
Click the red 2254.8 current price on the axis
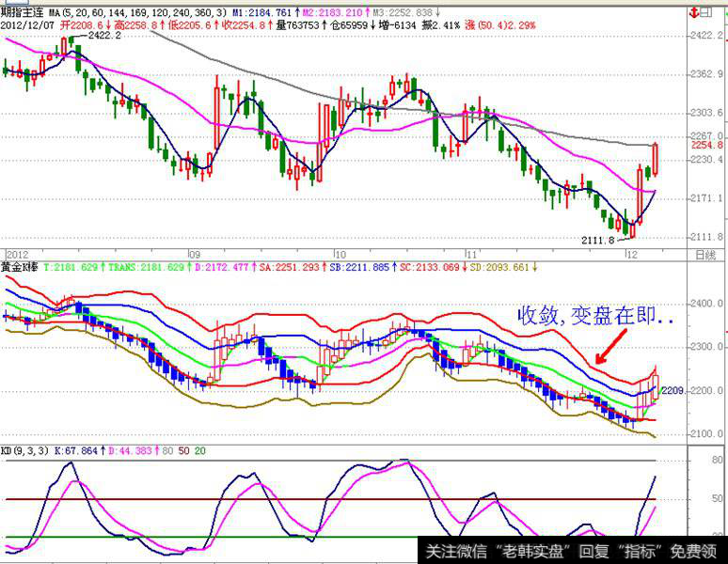[706, 145]
